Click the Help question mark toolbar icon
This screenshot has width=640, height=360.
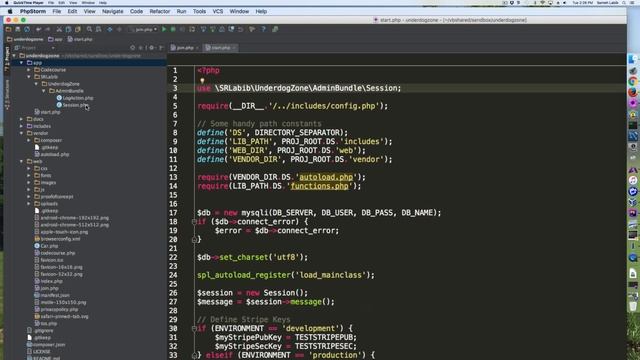(263, 29)
